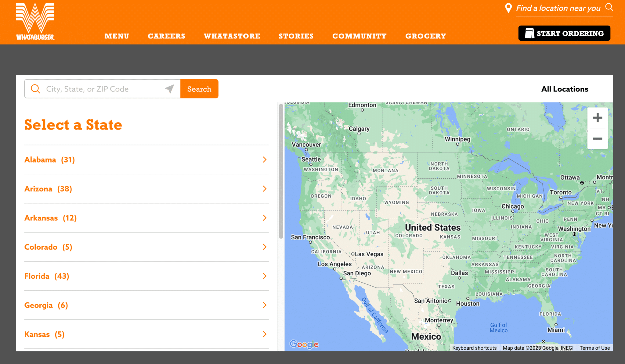Open the Grocery navigation item
625x364 pixels.
[426, 36]
